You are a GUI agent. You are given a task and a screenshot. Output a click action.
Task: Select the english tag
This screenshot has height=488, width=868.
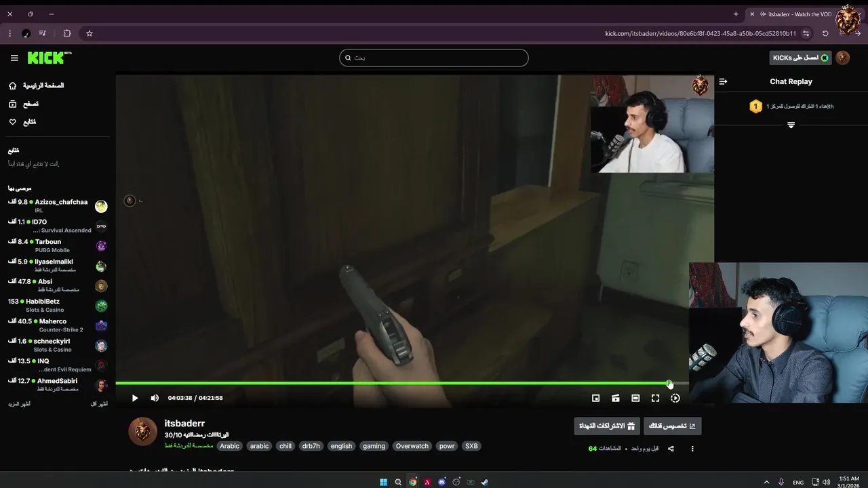coord(341,446)
